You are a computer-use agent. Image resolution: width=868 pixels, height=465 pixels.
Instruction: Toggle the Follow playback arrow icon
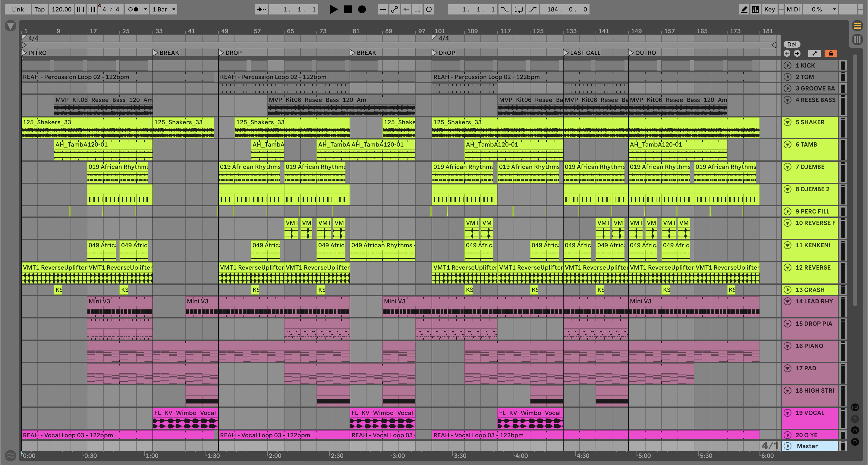[x=261, y=9]
